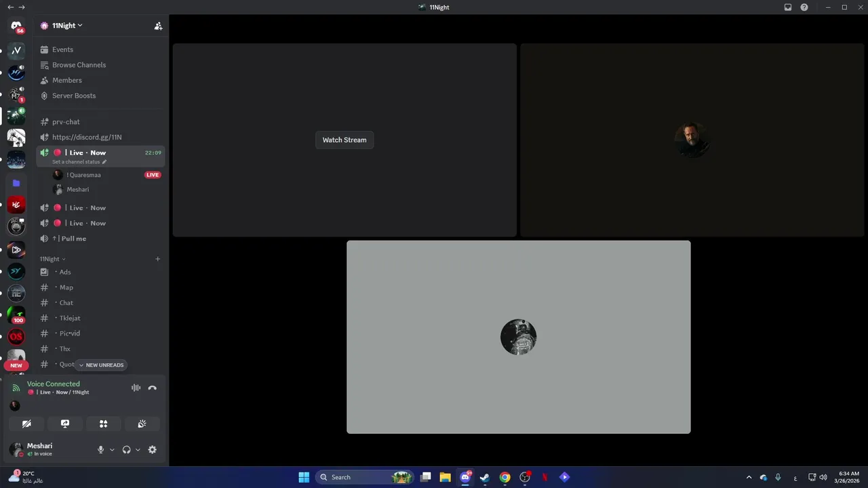Open user settings gear icon
Viewport: 868px width, 488px height.
pos(152,449)
